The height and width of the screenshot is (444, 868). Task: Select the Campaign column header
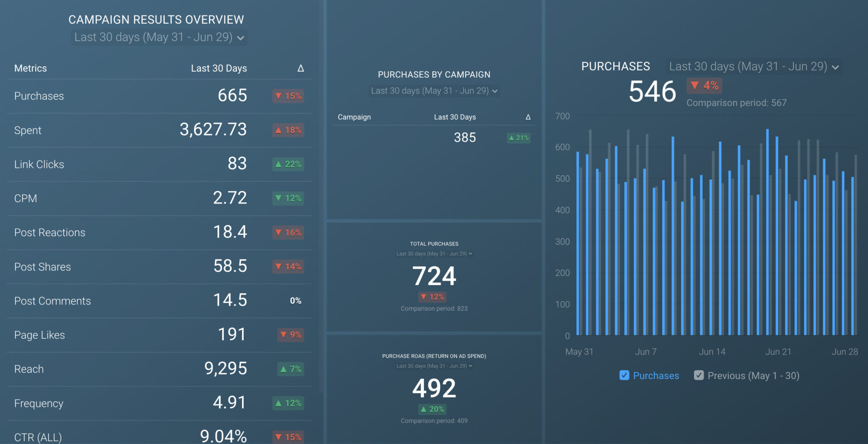[354, 117]
